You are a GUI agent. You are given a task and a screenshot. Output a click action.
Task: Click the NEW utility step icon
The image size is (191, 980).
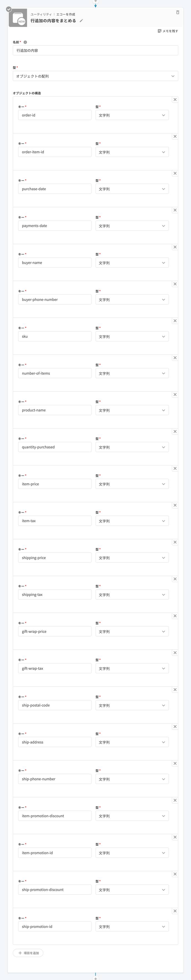coord(18,18)
